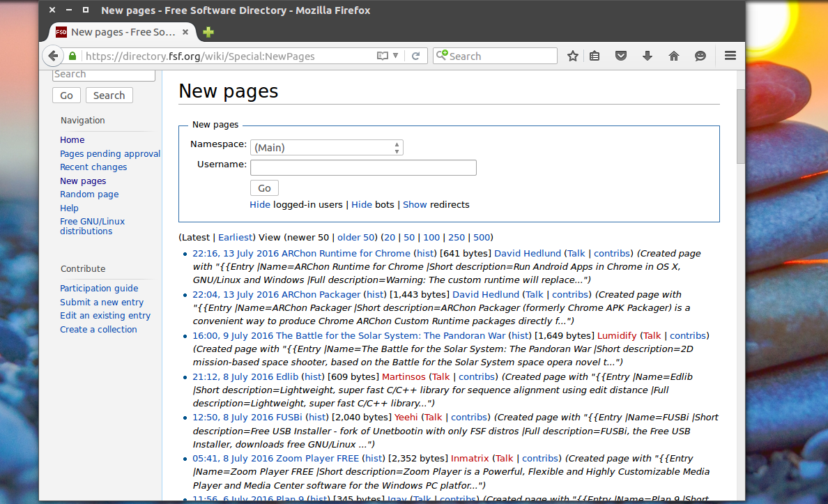Open the ARChon Packager page link
Viewport: 828px width, 504px height.
coord(301,295)
